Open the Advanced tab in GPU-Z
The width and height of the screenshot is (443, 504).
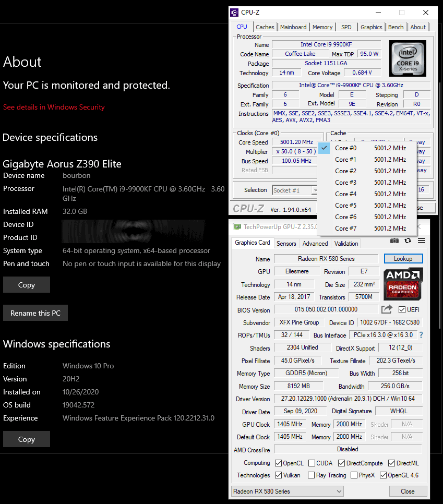tap(315, 243)
